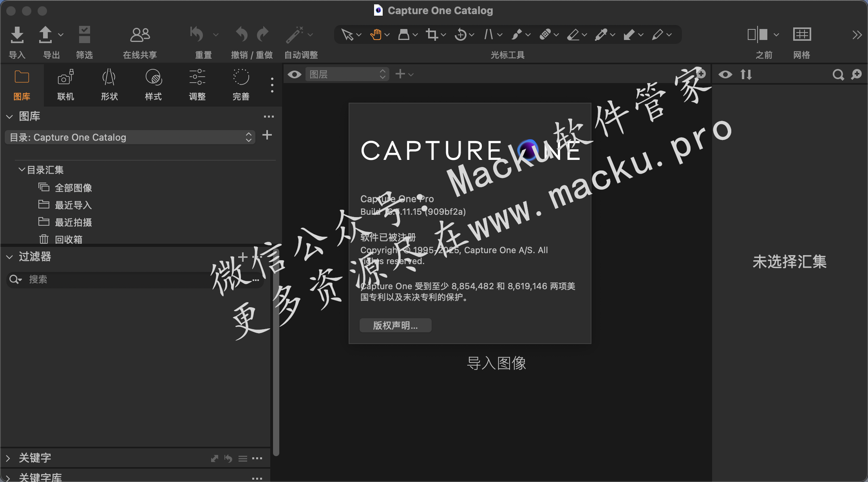Select the Keystone tool

tap(488, 34)
